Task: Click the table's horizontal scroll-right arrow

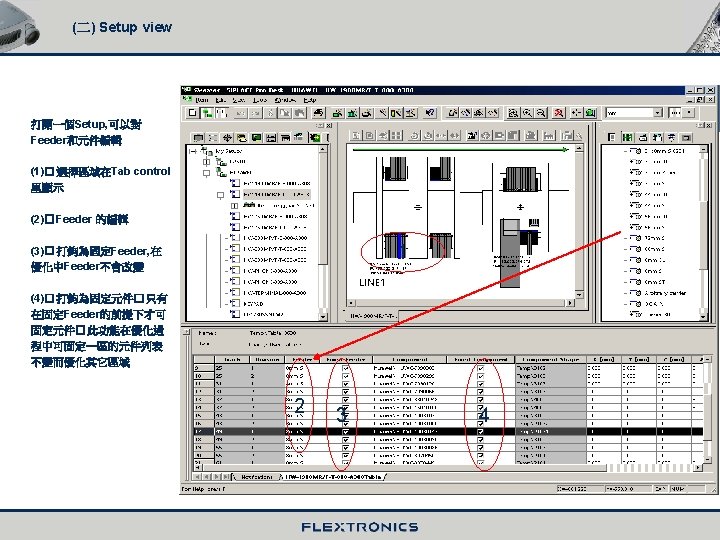Action: tap(698, 467)
